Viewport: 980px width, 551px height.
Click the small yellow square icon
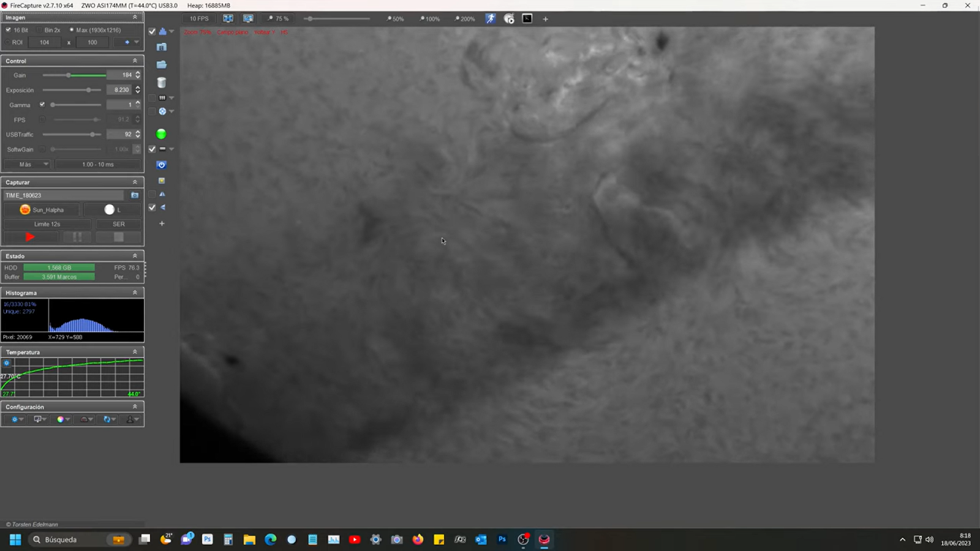[x=162, y=181]
